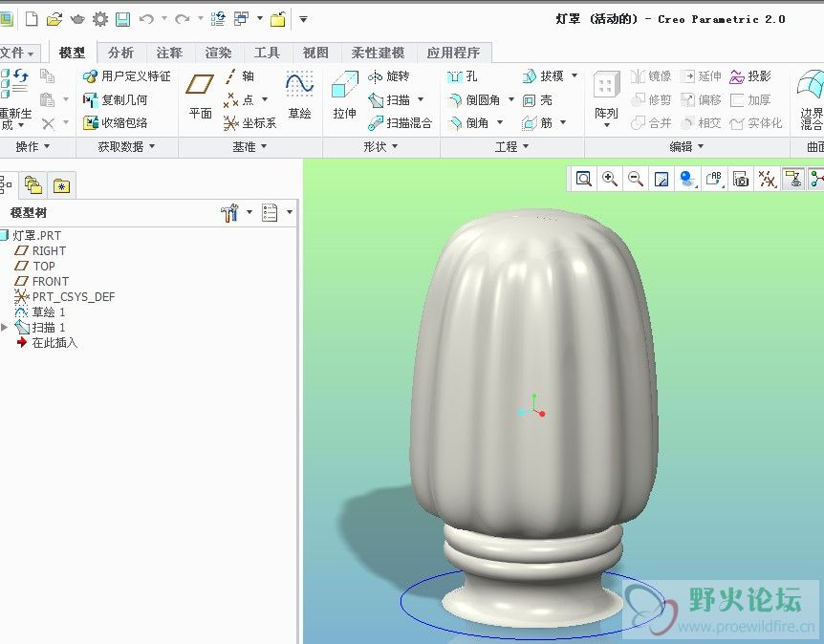Screen dimensions: 824x644
Task: Click the 平面 datum plane tool
Action: click(200, 97)
